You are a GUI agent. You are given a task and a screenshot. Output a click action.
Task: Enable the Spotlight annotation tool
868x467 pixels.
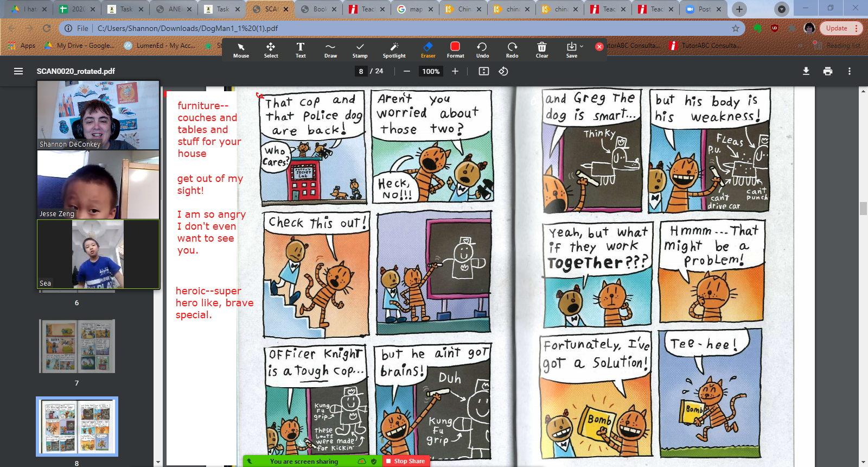(x=394, y=50)
